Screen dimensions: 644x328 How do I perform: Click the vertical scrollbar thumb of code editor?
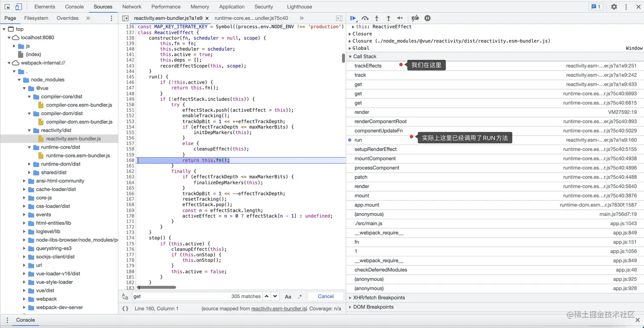click(343, 58)
